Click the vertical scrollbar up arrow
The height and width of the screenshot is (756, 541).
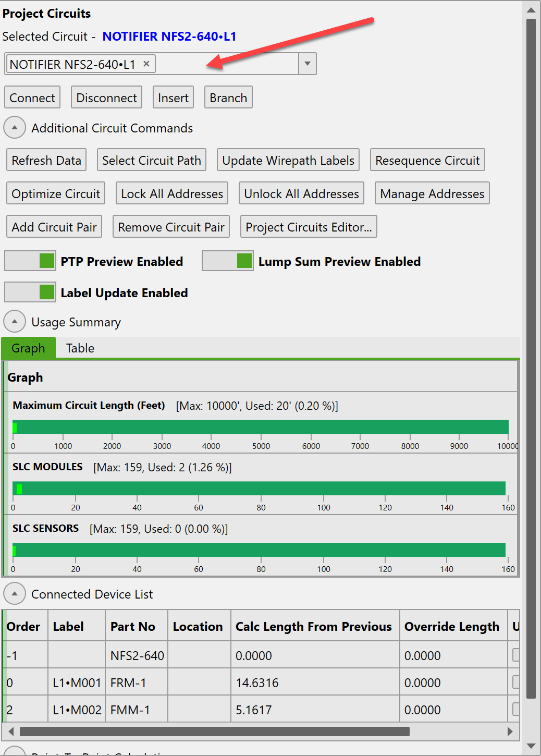(x=531, y=10)
